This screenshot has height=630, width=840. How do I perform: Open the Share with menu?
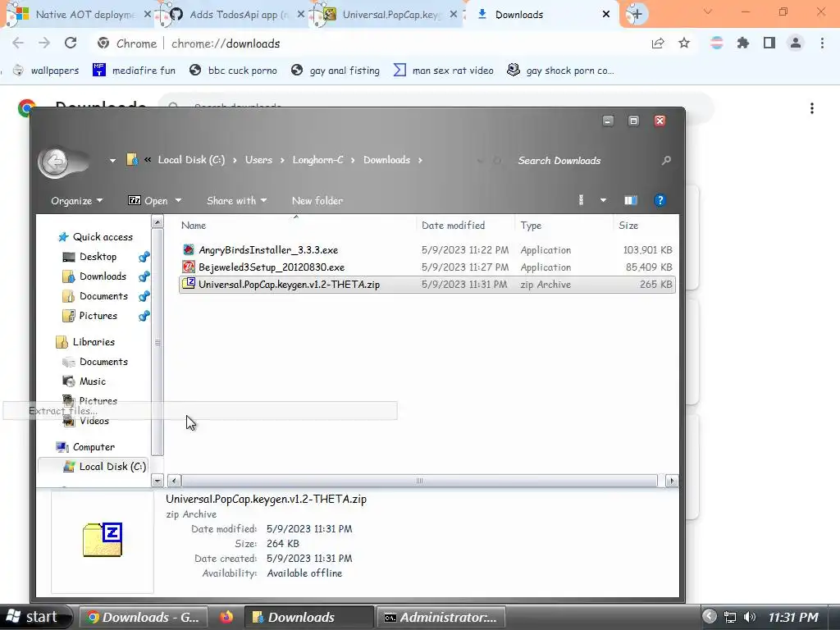pos(237,201)
